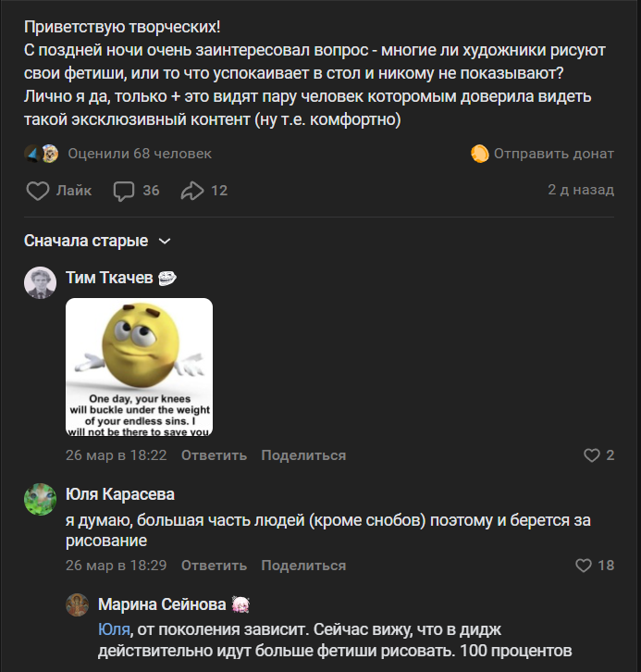Screen dimensions: 641x672
Task: View the list of 68 people who rated
Action: click(x=139, y=154)
